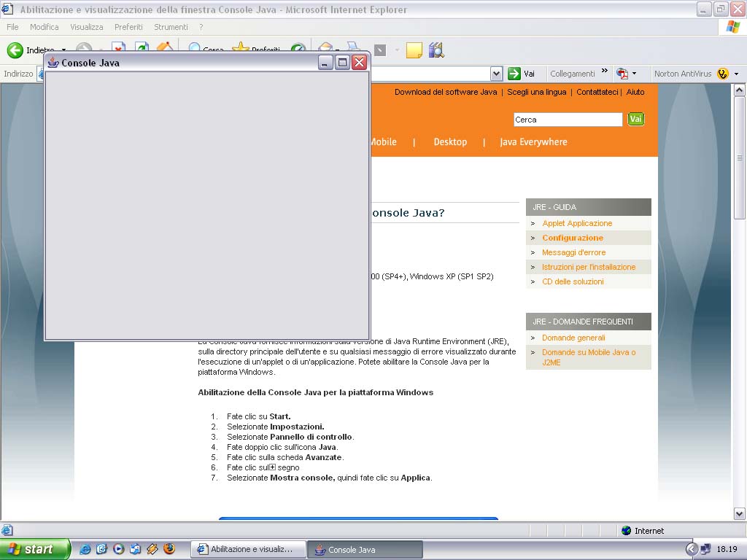This screenshot has width=747, height=560.
Task: Click the yellow note icon in toolbar
Action: [414, 50]
